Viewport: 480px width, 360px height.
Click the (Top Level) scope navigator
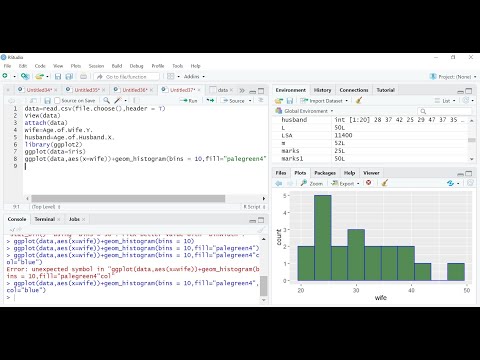(x=46, y=207)
